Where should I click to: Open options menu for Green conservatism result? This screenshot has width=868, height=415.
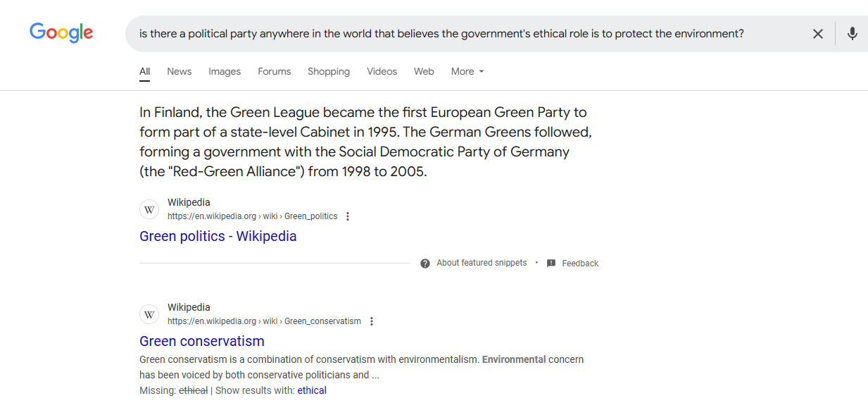372,321
